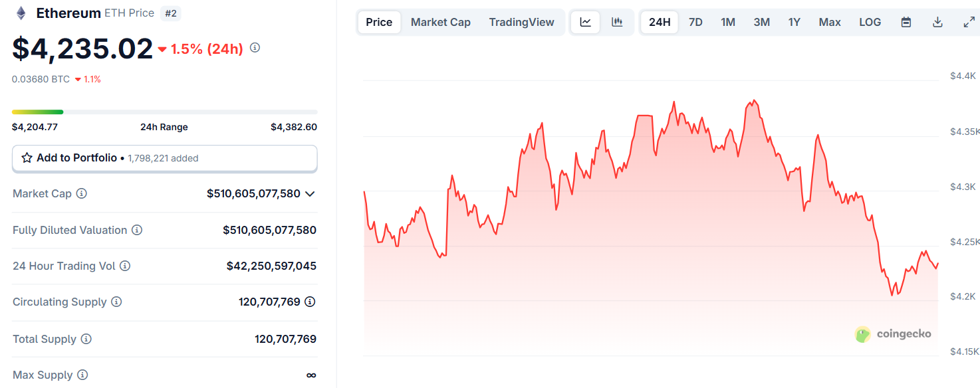The image size is (980, 388).
Task: Click the infinity Max Supply value
Action: [311, 375]
